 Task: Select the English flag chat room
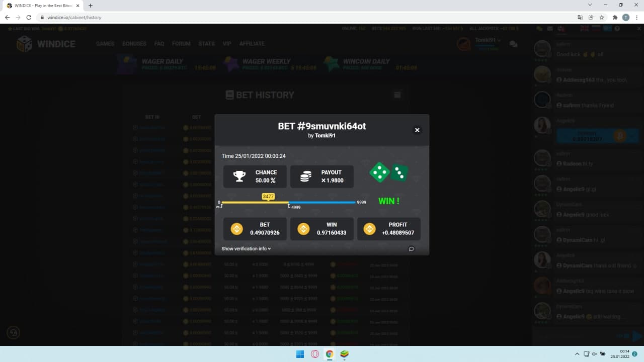pyautogui.click(x=584, y=29)
